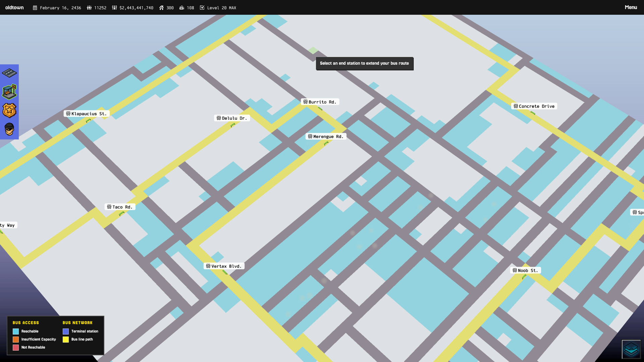Expand the Concrete Drive station marker
The width and height of the screenshot is (644, 362).
(x=534, y=106)
